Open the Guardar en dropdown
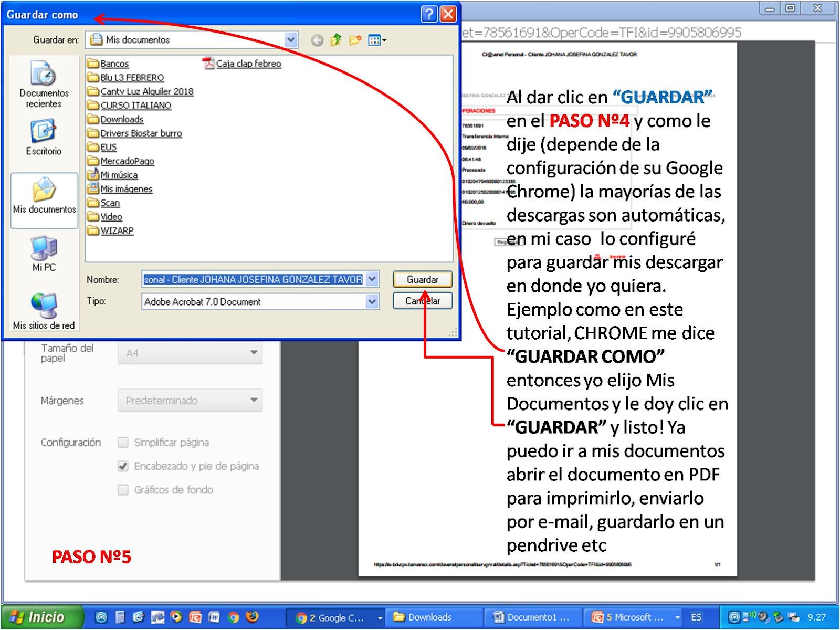Viewport: 840px width, 630px height. click(290, 39)
